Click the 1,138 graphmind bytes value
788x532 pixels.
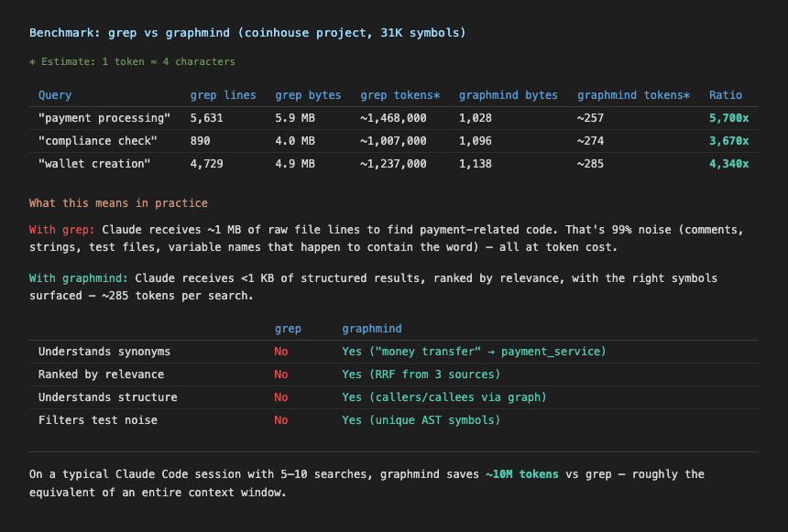[476, 164]
